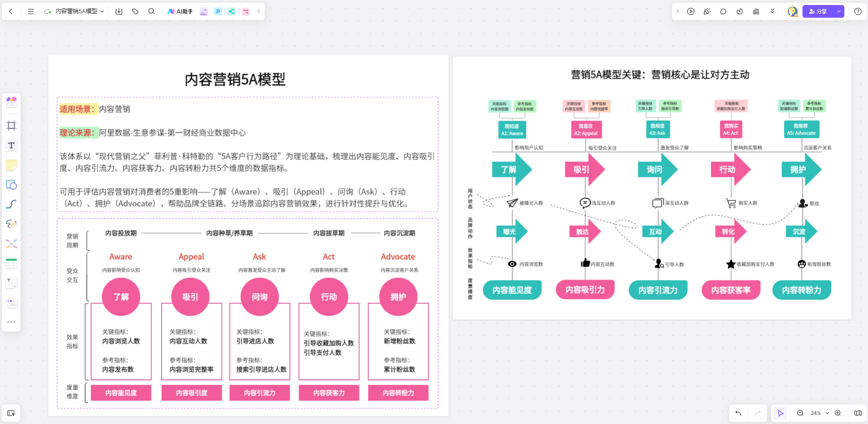
Task: Open the minimap icon at bottom left
Action: pos(11,413)
